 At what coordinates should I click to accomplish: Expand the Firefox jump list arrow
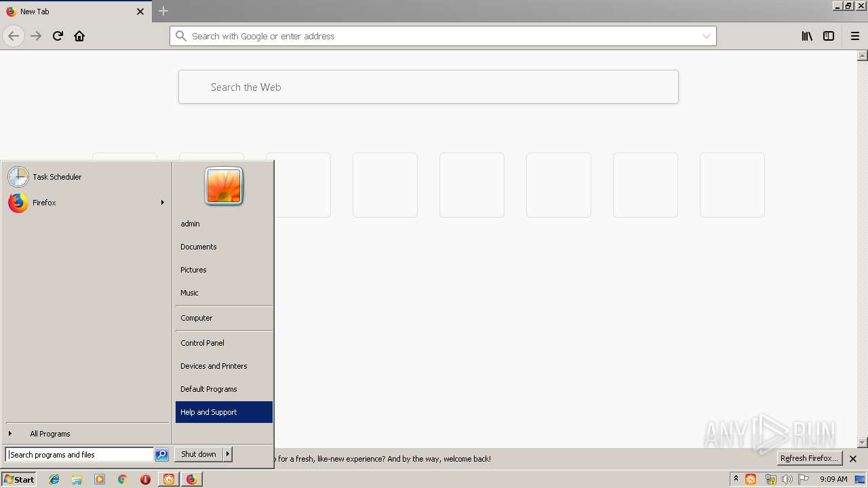(163, 203)
